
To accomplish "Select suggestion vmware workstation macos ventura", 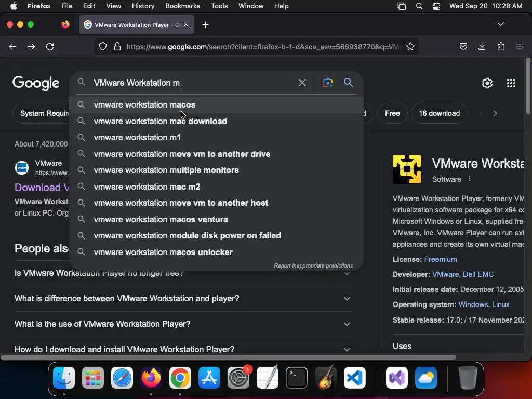I will point(217,220).
